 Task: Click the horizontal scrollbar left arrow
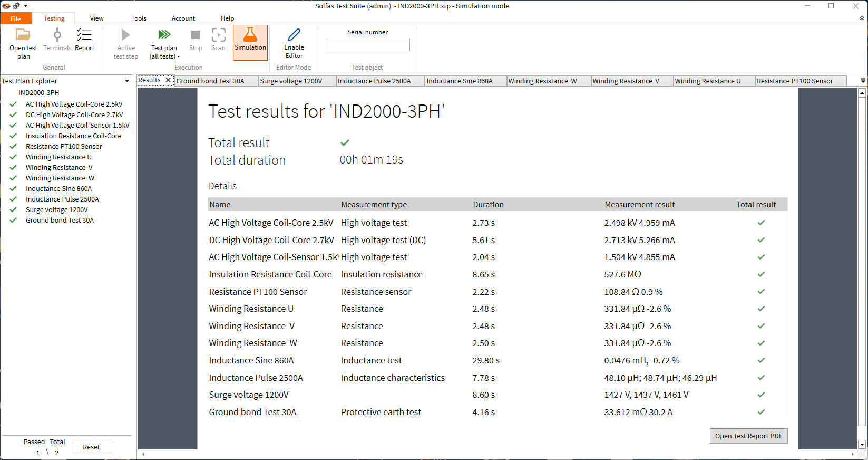[143, 454]
